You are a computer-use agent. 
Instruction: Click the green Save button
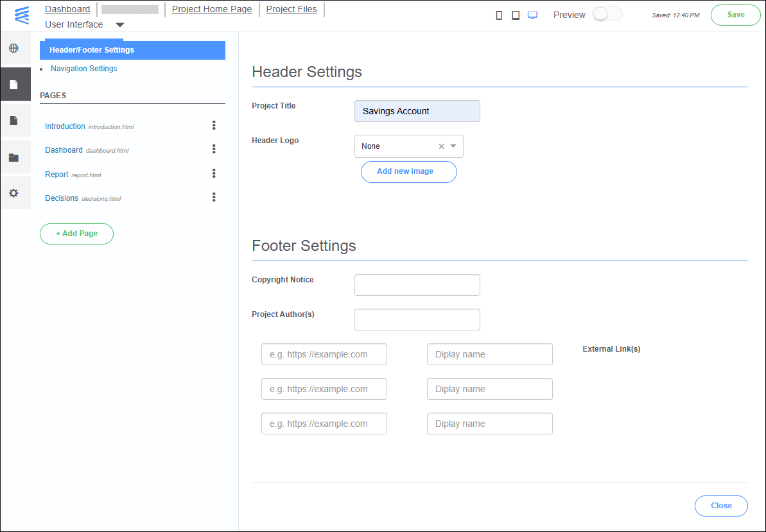(735, 15)
